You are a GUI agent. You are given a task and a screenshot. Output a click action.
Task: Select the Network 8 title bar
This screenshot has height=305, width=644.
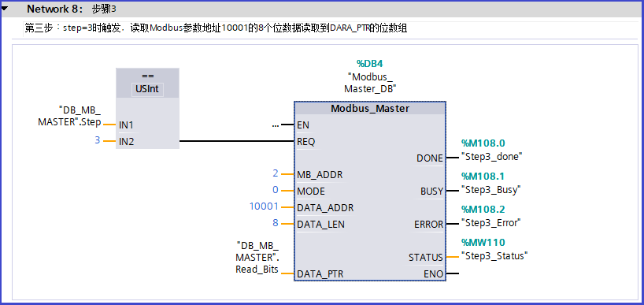[322, 9]
